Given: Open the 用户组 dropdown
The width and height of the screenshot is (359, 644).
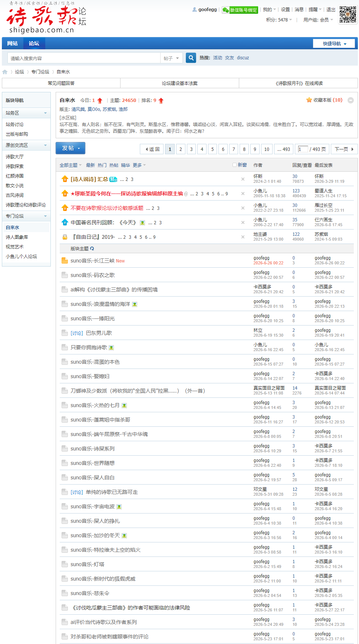Looking at the screenshot, I should 318,20.
